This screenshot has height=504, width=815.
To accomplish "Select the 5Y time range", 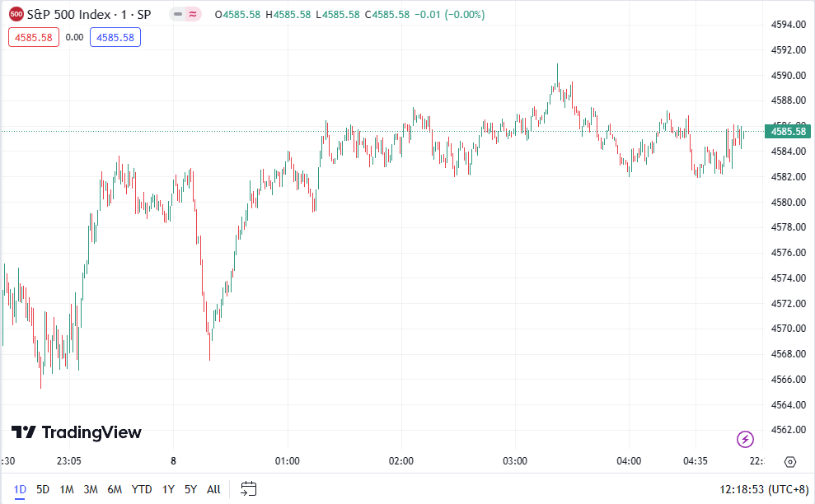I will click(190, 489).
